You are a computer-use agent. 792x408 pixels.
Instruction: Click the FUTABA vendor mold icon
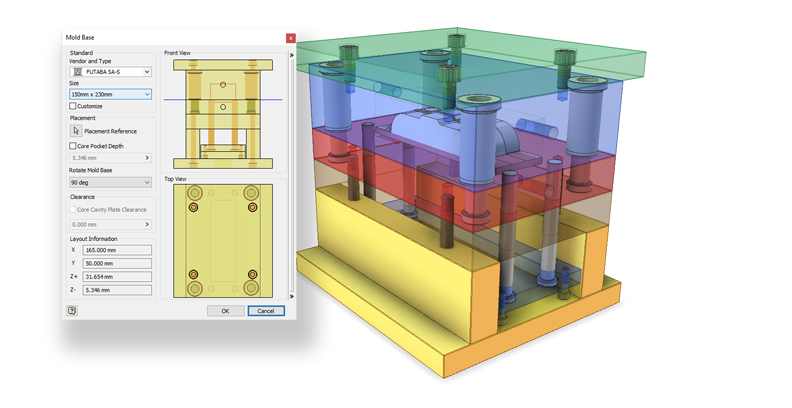[x=78, y=72]
